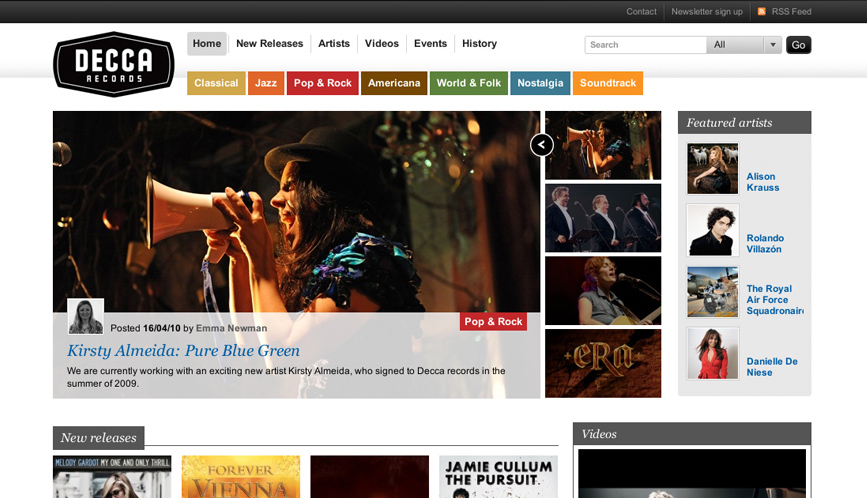
Task: Open Danielle De Niese artist link
Action: coord(772,367)
